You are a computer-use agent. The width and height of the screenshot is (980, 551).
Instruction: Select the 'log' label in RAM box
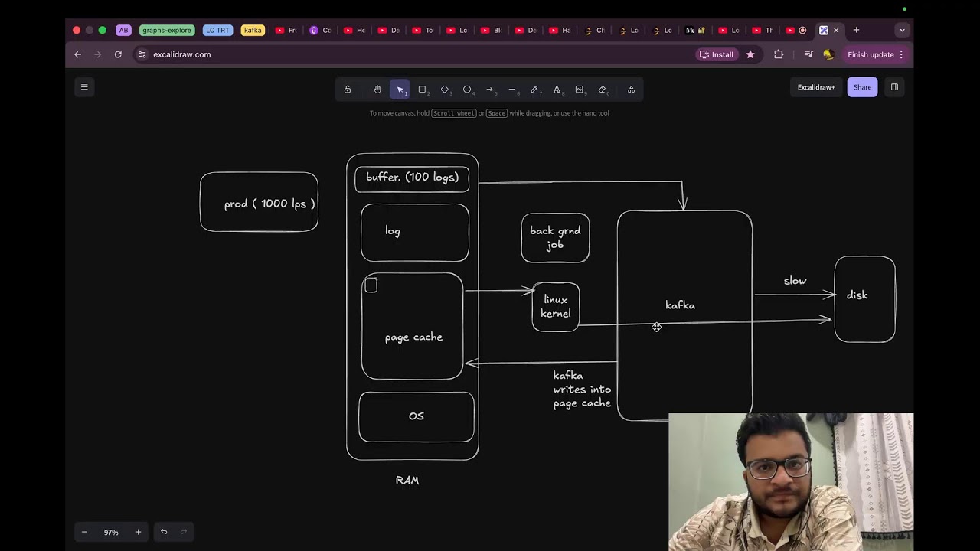[393, 231]
